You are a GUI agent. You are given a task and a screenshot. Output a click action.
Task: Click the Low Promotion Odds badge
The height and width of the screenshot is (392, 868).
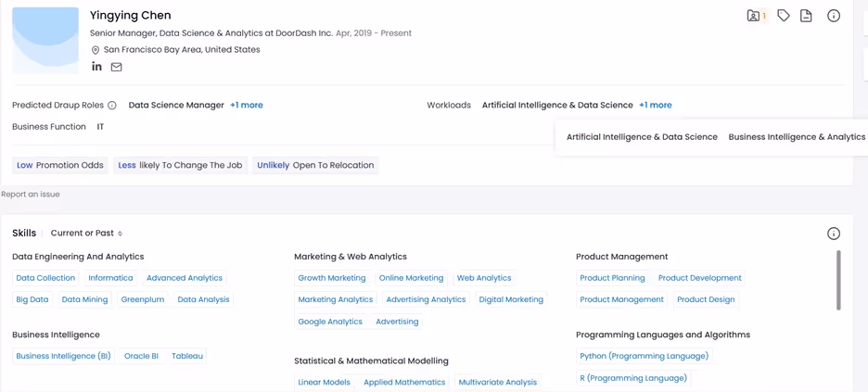pyautogui.click(x=59, y=165)
